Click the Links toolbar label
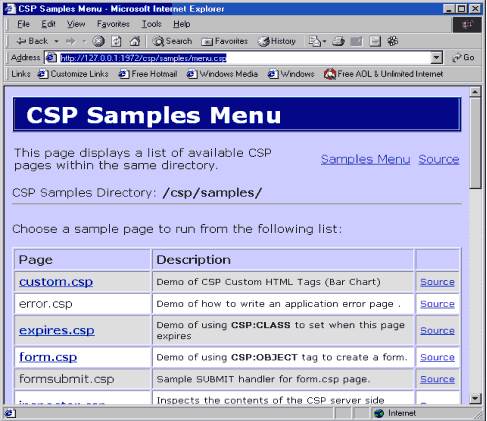This screenshot has width=487, height=421. (21, 74)
